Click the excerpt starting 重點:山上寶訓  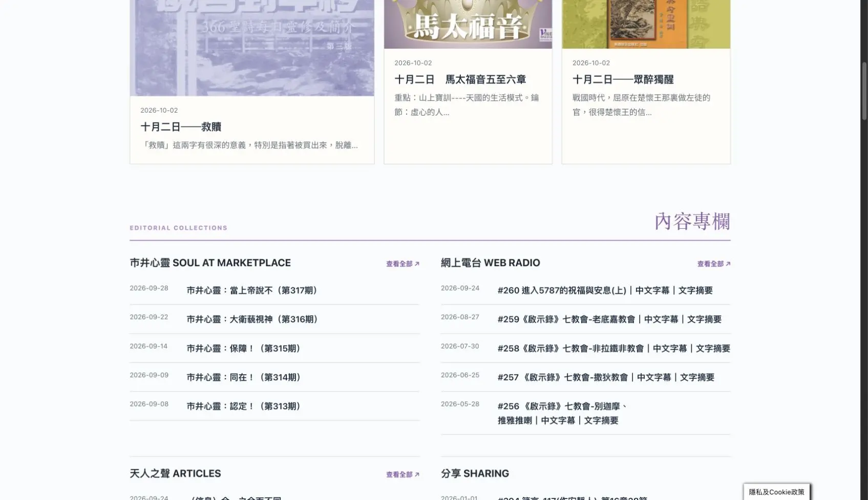467,105
